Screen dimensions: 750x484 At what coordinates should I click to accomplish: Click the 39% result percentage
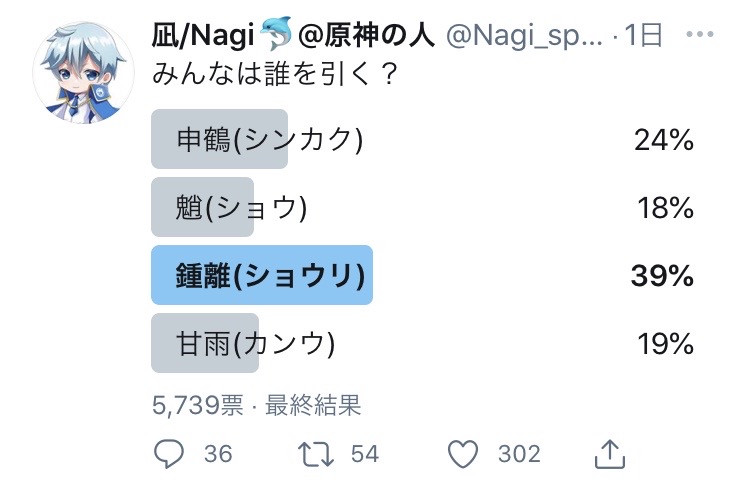tap(662, 275)
